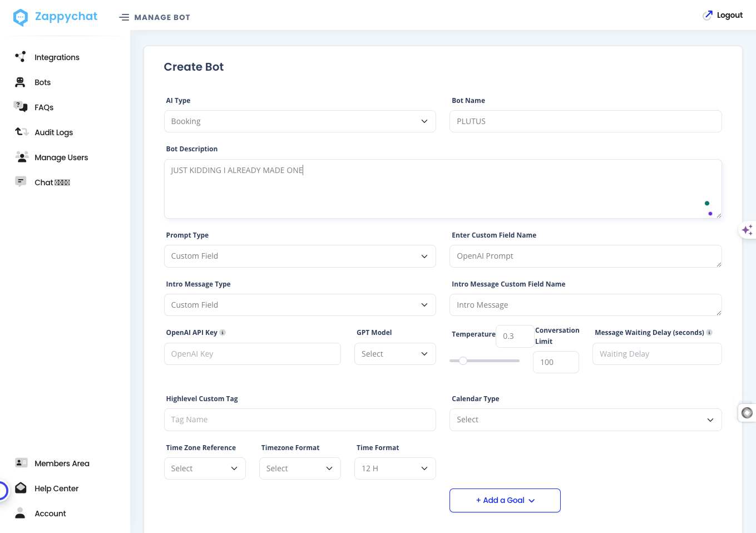This screenshot has width=756, height=533.
Task: Open the GPT Model select dropdown
Action: click(395, 354)
